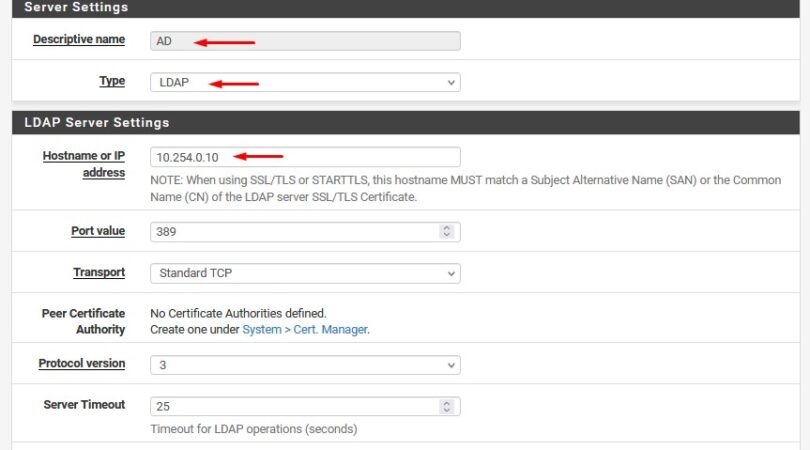Screen dimensions: 810x450
Task: Click the Transport label
Action: [99, 272]
